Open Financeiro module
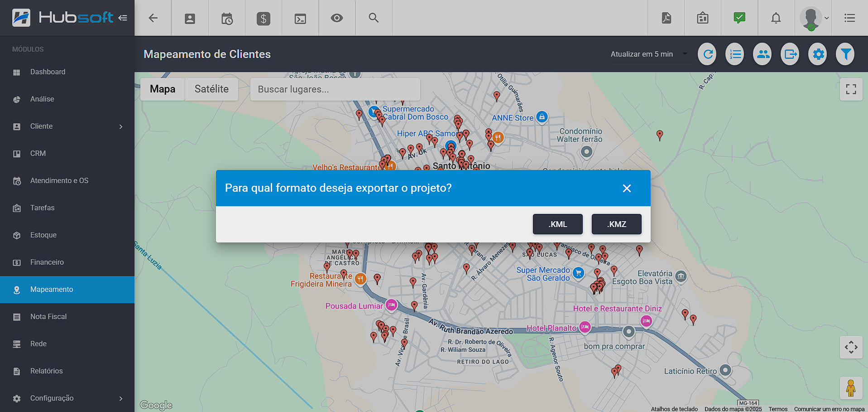 point(67,262)
